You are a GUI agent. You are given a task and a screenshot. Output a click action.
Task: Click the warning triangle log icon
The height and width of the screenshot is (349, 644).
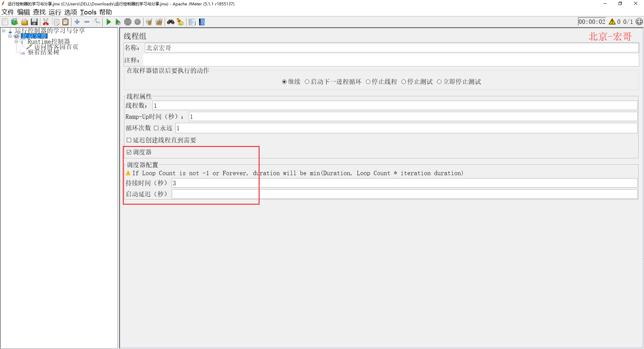[612, 22]
